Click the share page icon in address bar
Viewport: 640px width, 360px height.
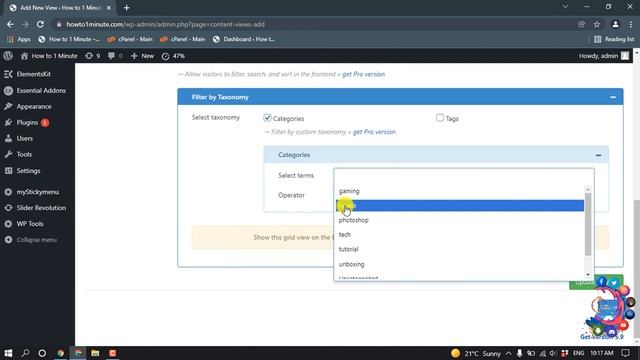(x=581, y=24)
